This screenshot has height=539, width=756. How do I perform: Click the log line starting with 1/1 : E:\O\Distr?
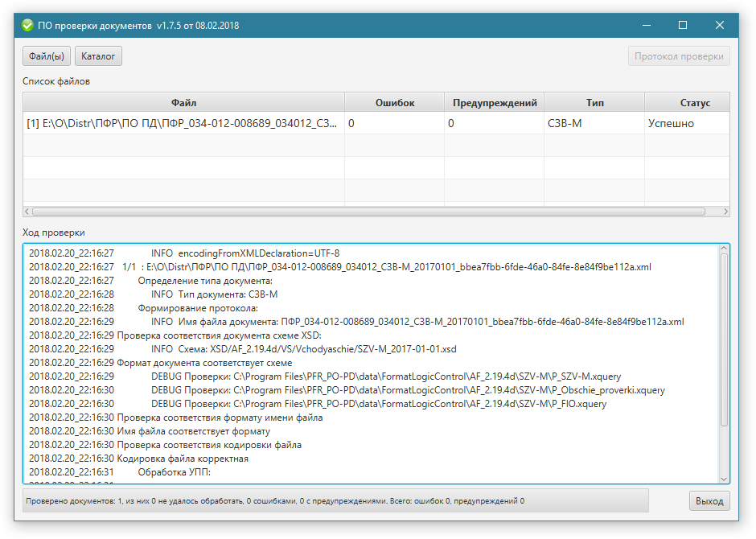pos(340,266)
